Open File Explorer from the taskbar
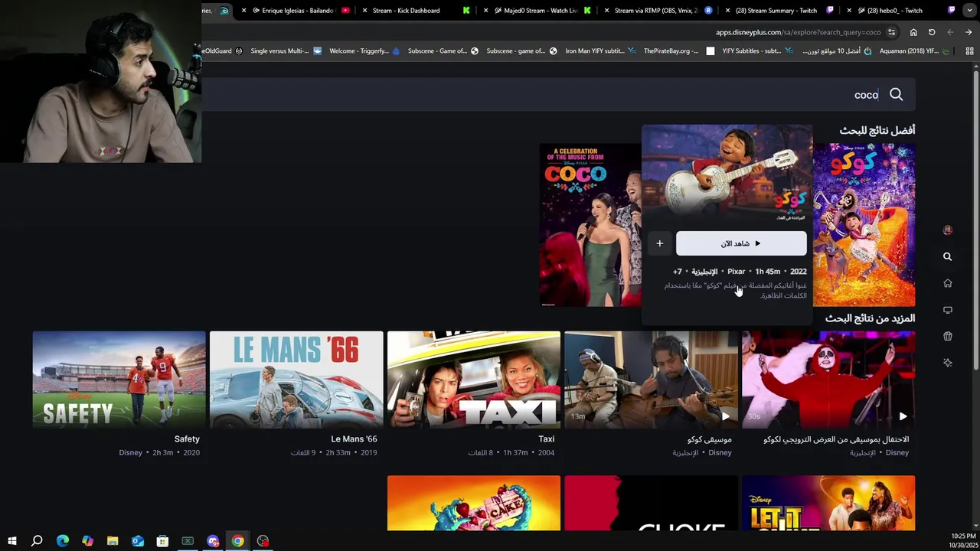This screenshot has height=551, width=980. pos(113,541)
